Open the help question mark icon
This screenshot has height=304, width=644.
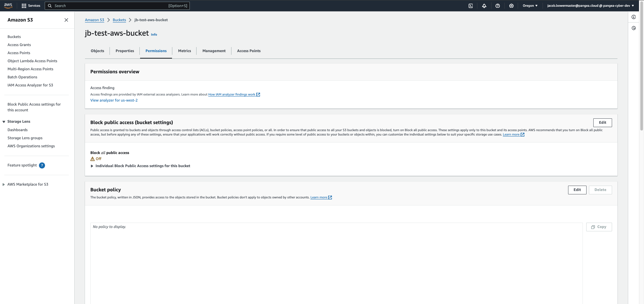coord(498,6)
